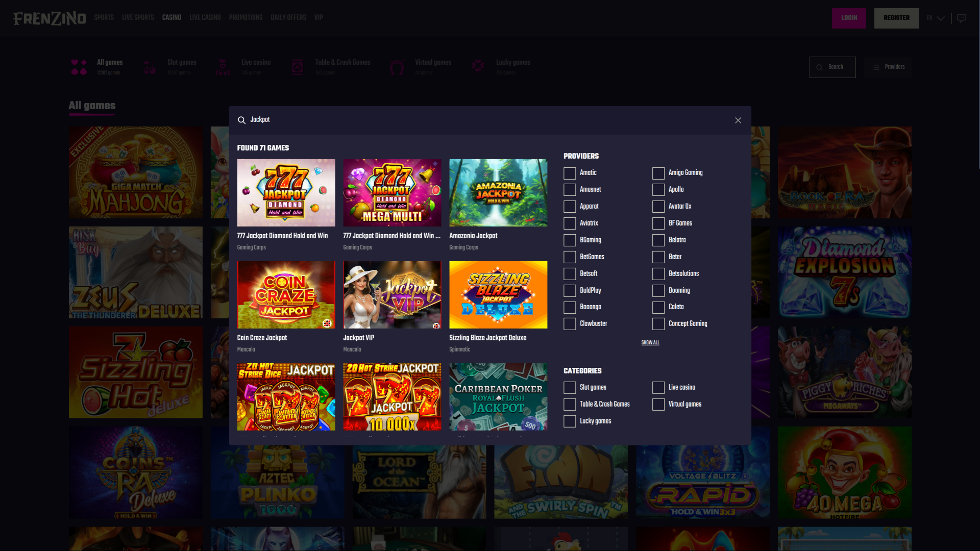
Task: Click the Virtual games horseshoe icon
Action: (x=397, y=67)
